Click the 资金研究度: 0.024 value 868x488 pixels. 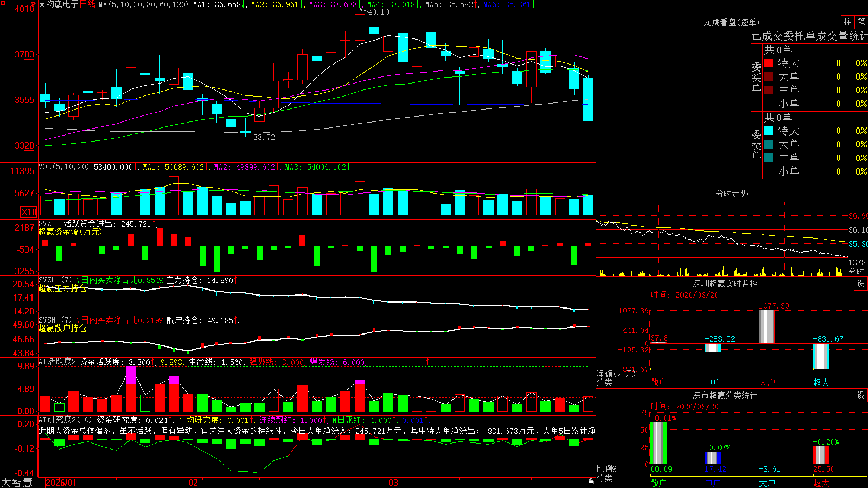132,420
